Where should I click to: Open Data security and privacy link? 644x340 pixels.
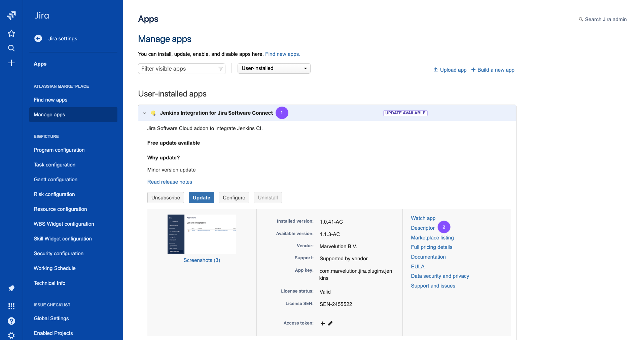[440, 276]
